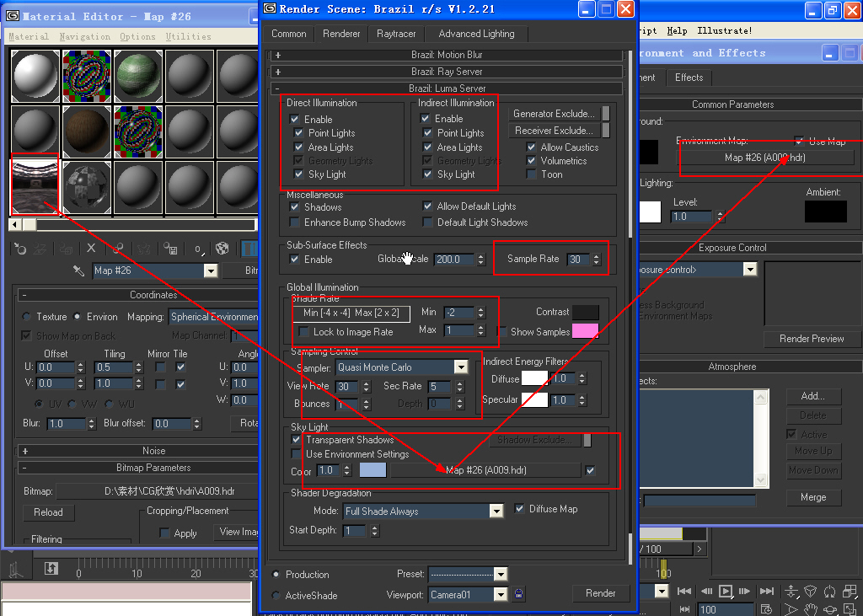863x616 pixels.
Task: Open the Material Effects Channel 0 icon
Action: (x=198, y=249)
